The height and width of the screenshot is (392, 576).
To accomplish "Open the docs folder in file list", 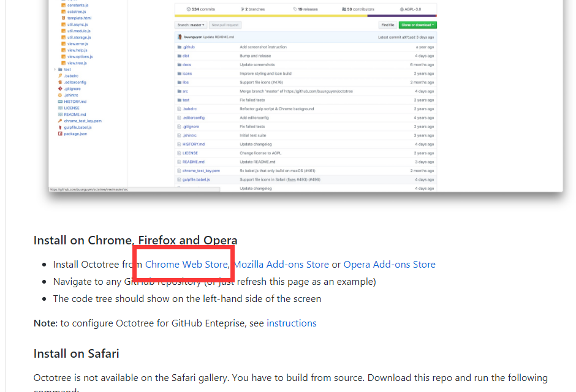I will tap(187, 64).
